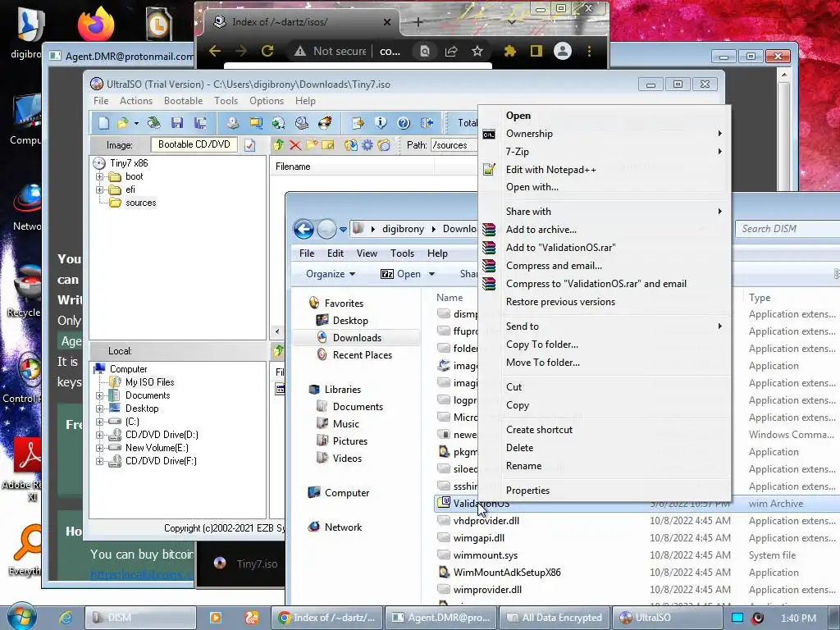Select My ISO Files in UltraISO Local tree
This screenshot has width=840, height=630.
tap(149, 382)
